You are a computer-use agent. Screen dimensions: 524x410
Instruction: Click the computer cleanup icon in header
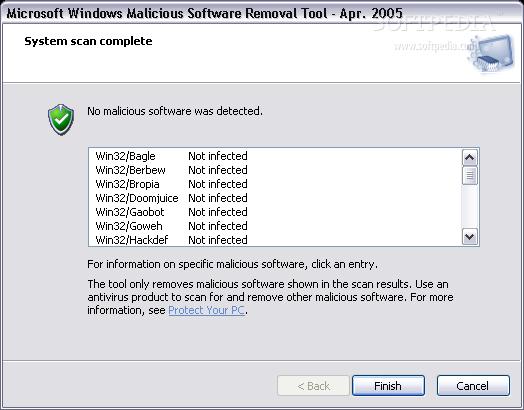(492, 53)
